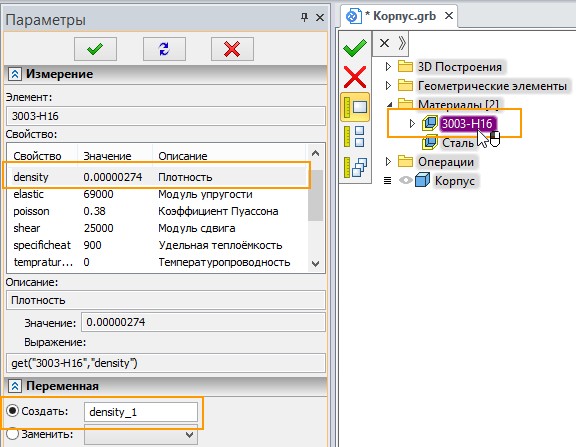Select Сталь material in tree

pyautogui.click(x=458, y=143)
